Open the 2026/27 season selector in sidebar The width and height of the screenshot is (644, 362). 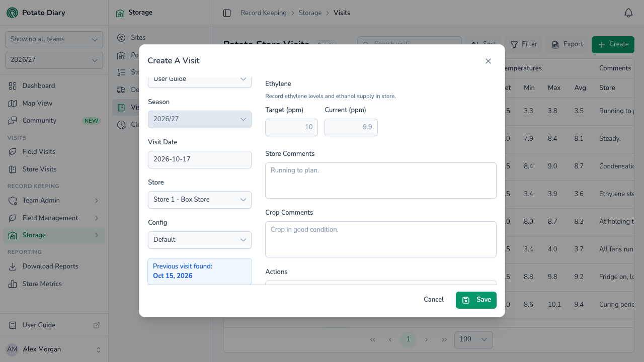tap(54, 60)
